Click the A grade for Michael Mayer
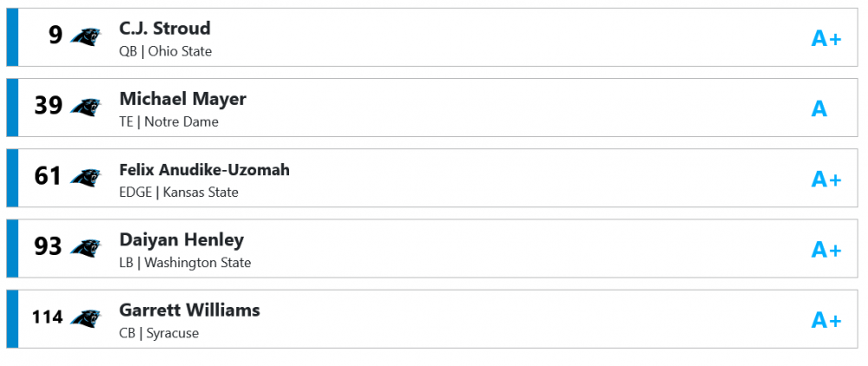 tap(819, 108)
